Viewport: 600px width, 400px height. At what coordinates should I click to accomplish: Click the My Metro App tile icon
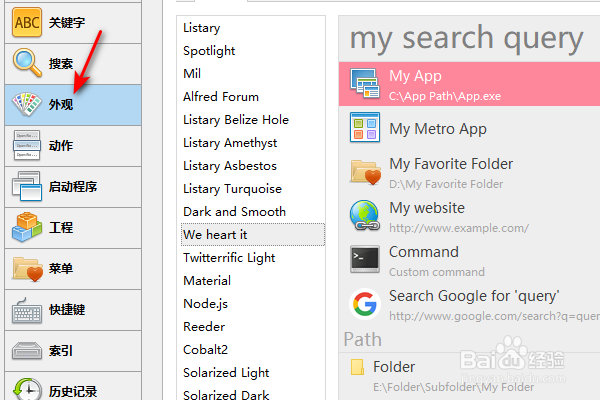click(365, 127)
